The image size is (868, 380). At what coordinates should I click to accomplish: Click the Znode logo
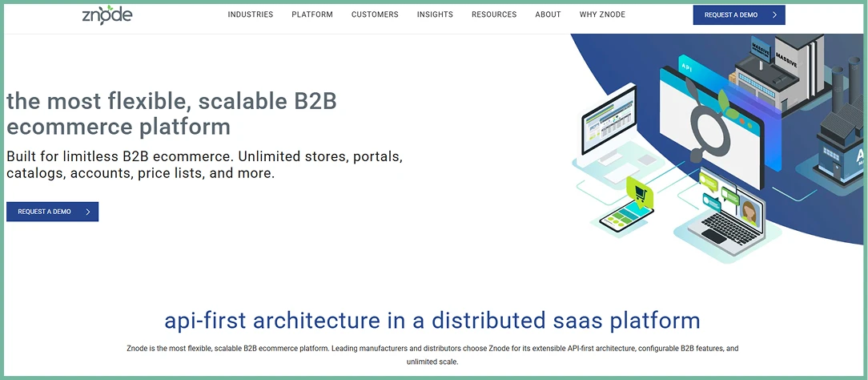pos(106,14)
